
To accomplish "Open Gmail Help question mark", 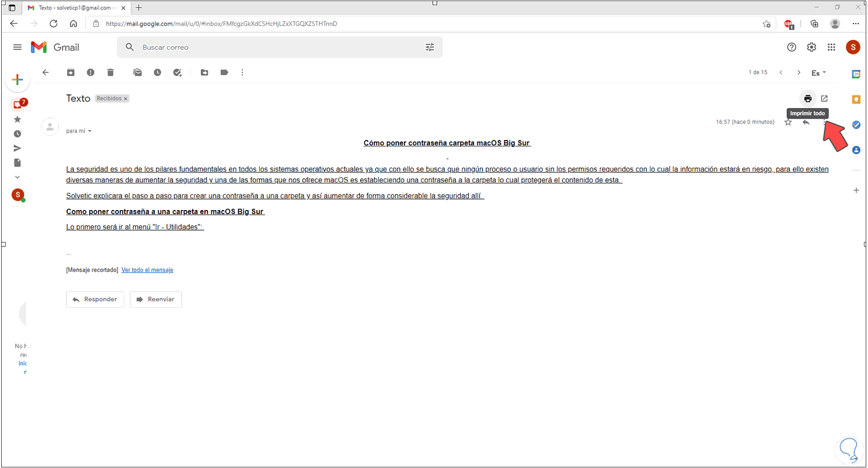I will click(x=792, y=47).
